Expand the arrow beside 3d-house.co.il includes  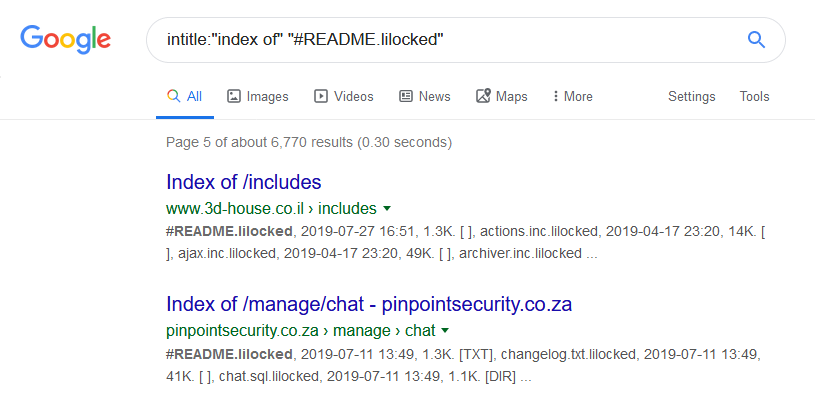coord(386,209)
